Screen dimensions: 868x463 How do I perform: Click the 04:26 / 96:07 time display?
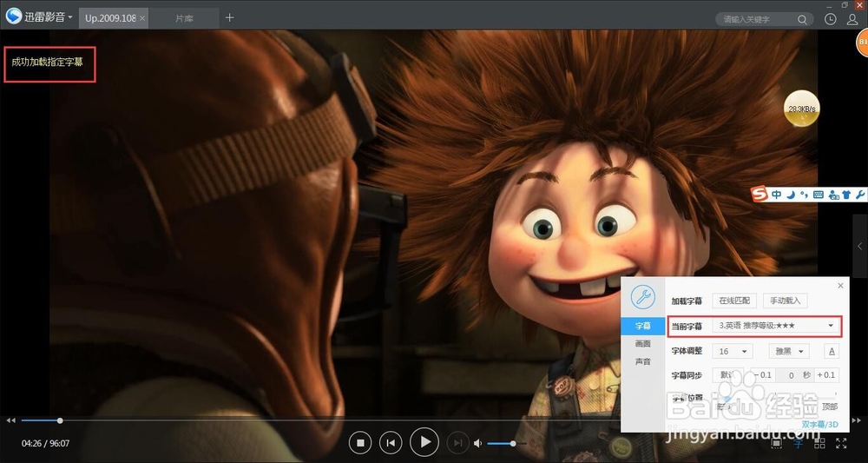45,443
